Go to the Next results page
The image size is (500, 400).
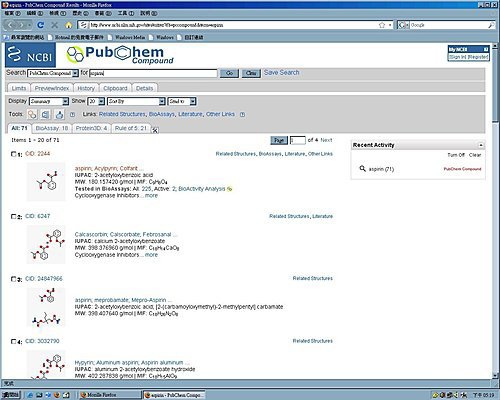pos(326,140)
